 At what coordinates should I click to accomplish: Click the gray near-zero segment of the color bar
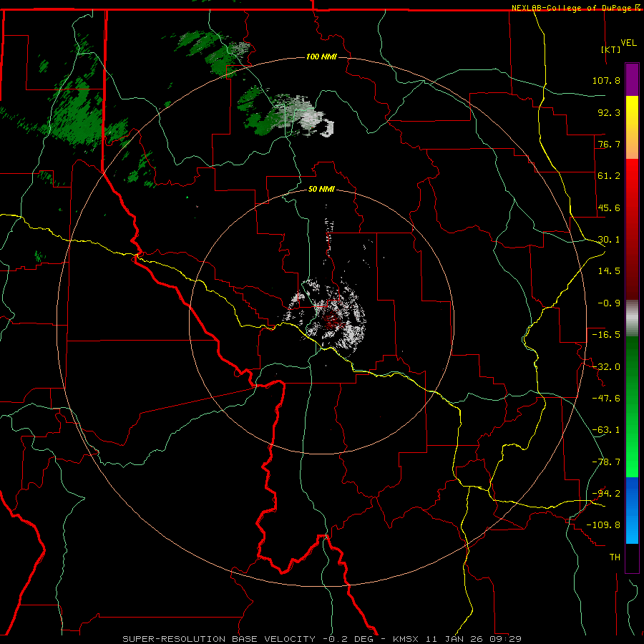click(632, 318)
